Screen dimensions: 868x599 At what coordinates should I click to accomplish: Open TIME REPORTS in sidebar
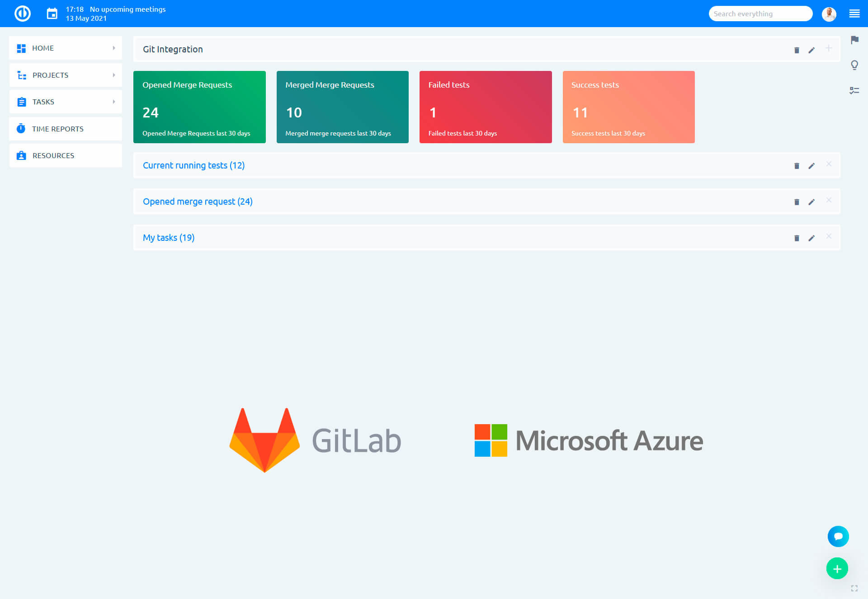[x=58, y=129]
